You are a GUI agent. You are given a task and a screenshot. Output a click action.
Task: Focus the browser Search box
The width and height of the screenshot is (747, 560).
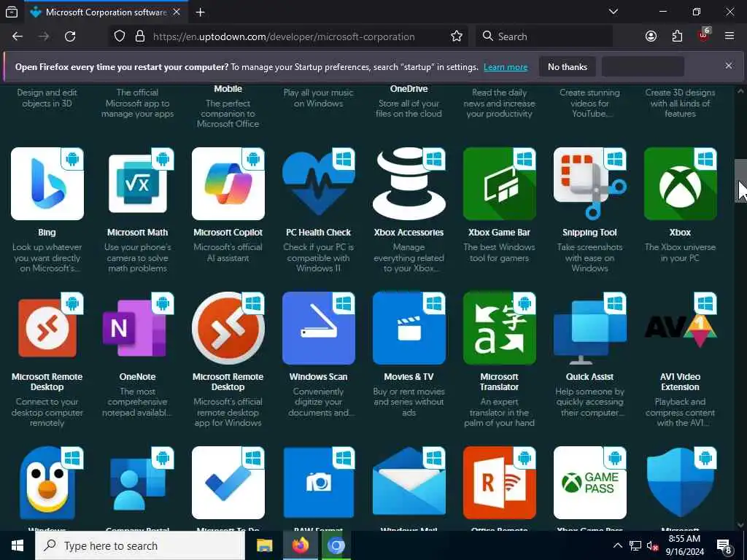(544, 36)
